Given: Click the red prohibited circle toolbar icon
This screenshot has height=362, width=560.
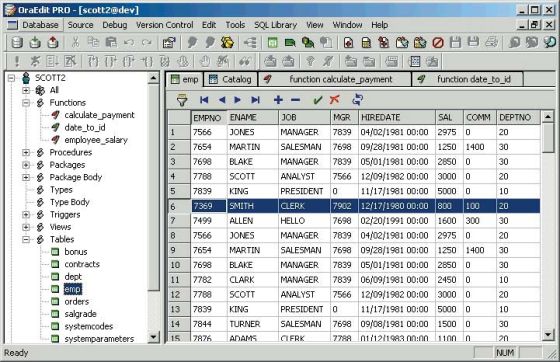Looking at the screenshot, I should pyautogui.click(x=438, y=43).
